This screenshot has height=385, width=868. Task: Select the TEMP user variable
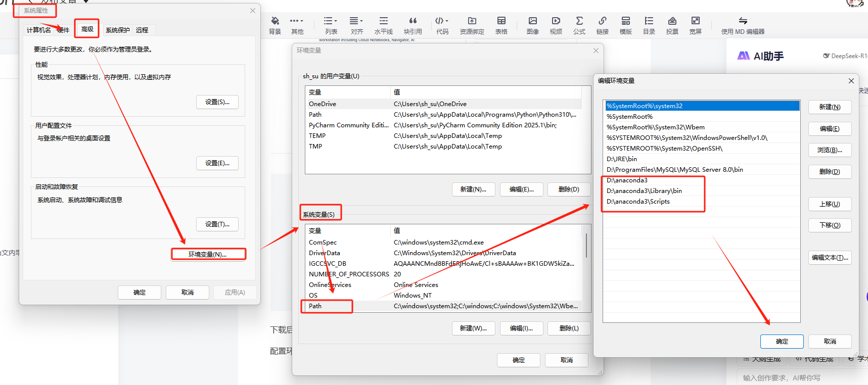(x=443, y=136)
